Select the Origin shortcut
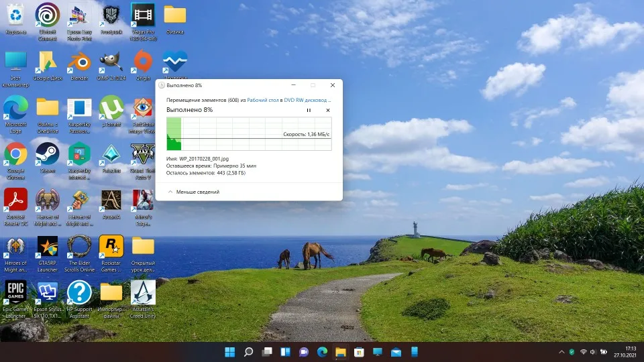The width and height of the screenshot is (644, 362). coord(143,66)
